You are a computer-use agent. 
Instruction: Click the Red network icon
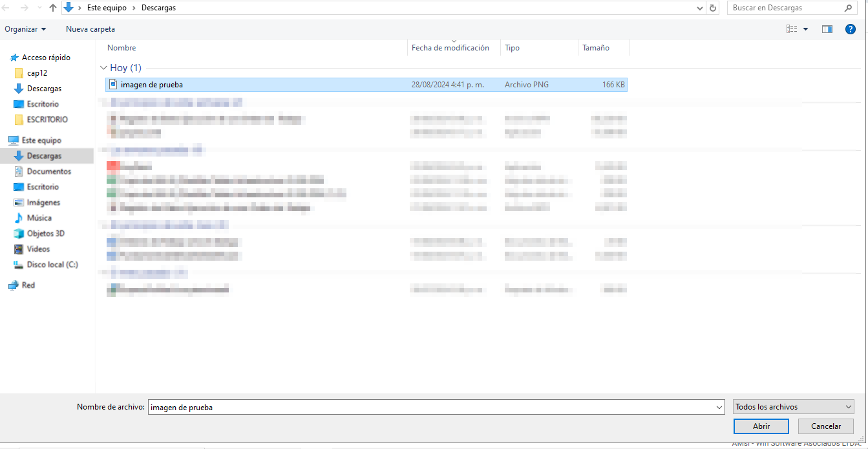(13, 285)
